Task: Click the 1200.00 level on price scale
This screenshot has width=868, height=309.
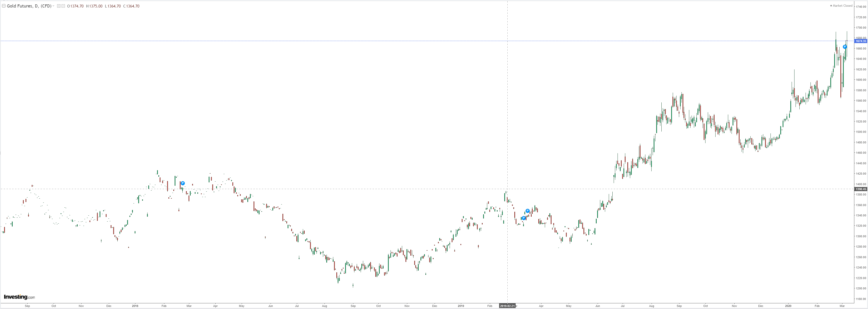Action: [861, 288]
